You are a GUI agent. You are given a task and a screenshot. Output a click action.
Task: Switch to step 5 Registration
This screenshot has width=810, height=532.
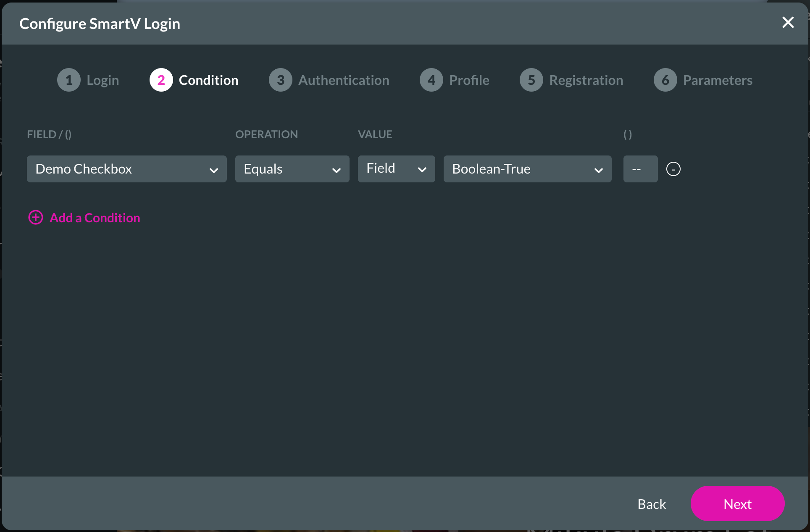tap(571, 80)
